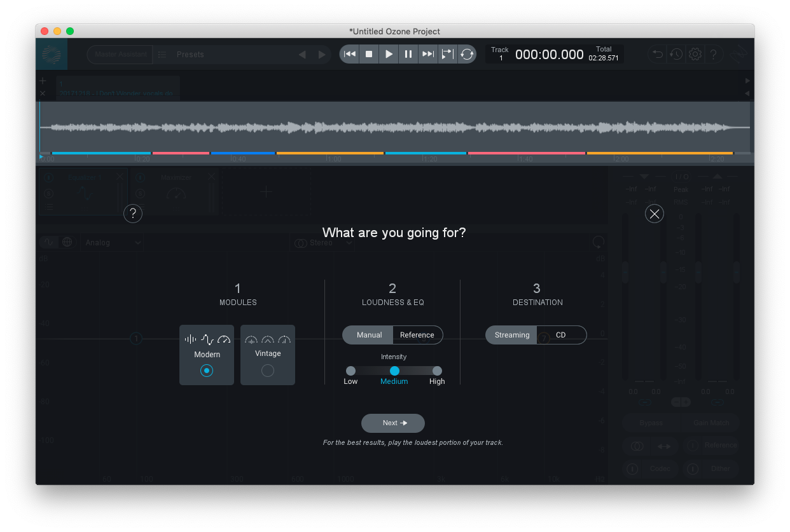
Task: Click the timeline ruler at 1:00
Action: (333, 159)
